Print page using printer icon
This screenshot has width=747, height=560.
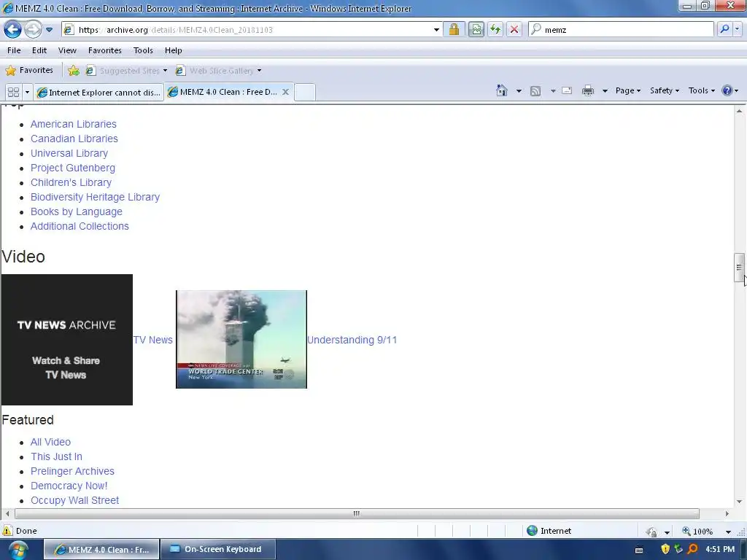[588, 90]
